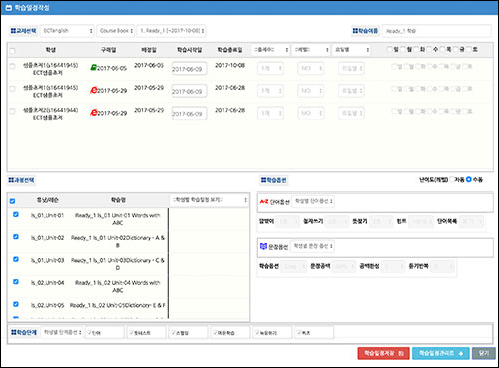This screenshot has width=499, height=368.
Task: Open the 듣기반복 count dropdown
Action: [x=442, y=266]
